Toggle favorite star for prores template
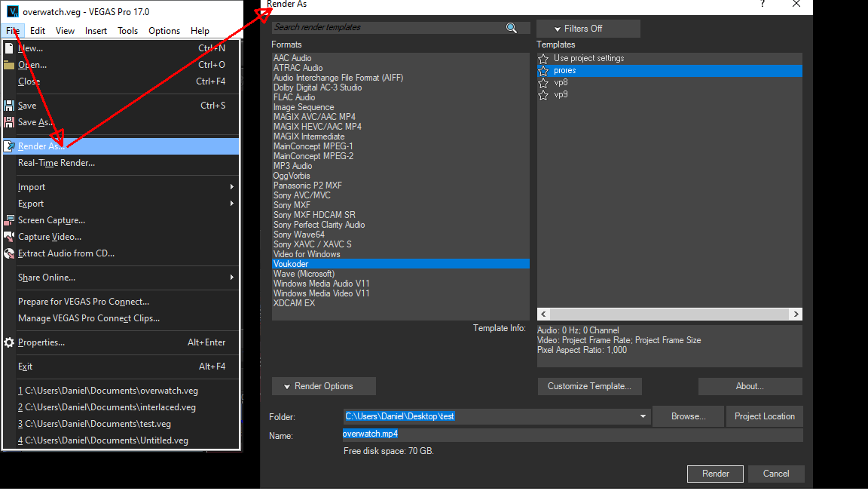 tap(543, 71)
